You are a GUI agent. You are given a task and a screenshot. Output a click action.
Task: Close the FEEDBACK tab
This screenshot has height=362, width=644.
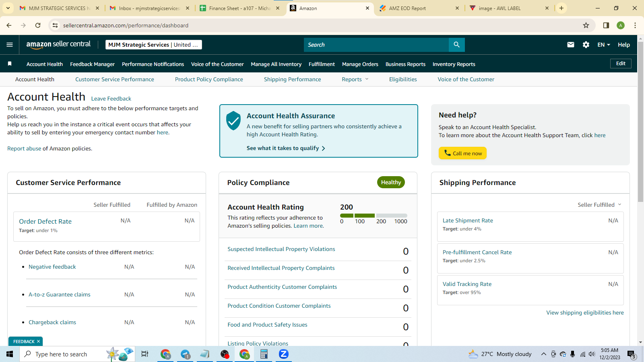pyautogui.click(x=38, y=341)
